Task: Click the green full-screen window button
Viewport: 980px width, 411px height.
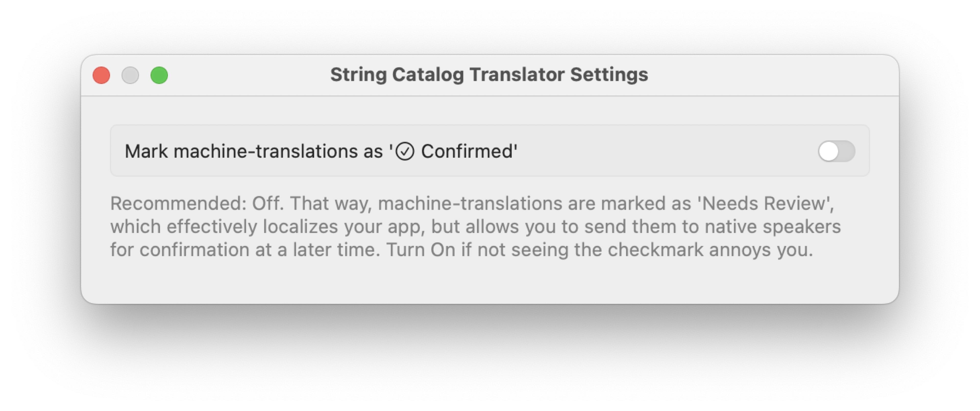Action: point(159,75)
